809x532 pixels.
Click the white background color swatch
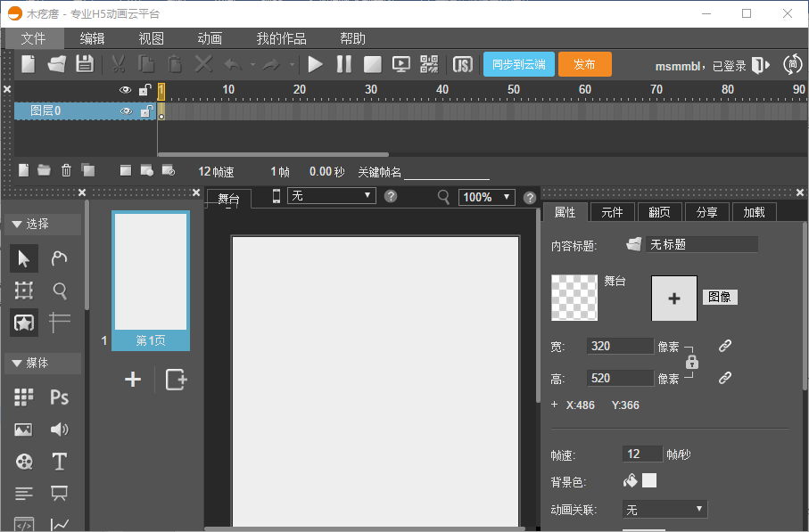(649, 481)
